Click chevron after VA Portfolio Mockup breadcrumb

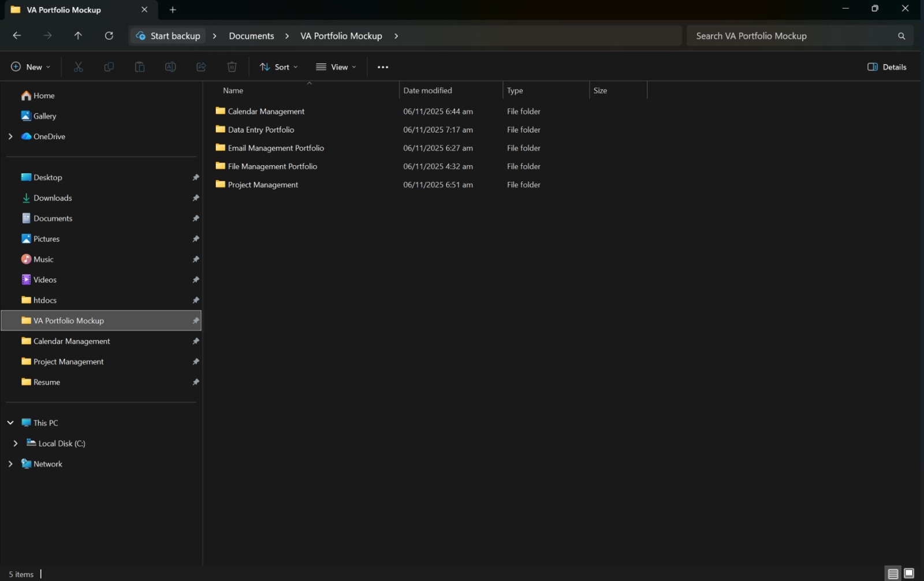point(396,36)
